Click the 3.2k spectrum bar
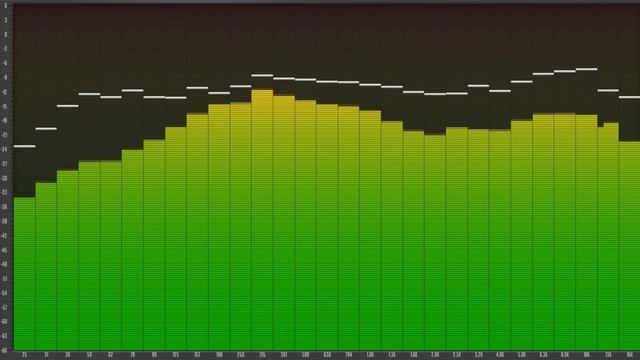 [x=478, y=240]
